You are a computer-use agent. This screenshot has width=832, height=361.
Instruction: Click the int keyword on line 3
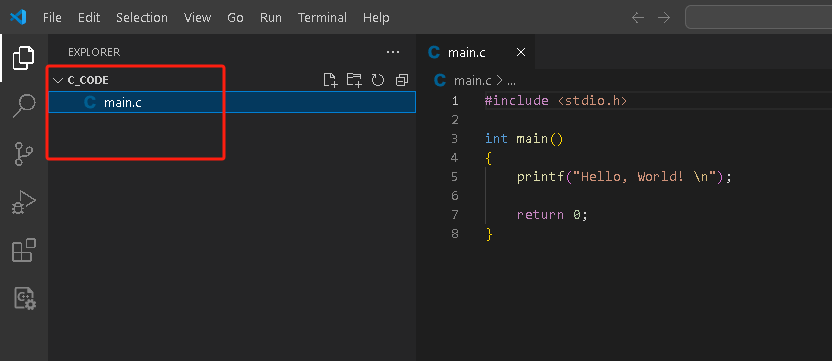tap(496, 139)
